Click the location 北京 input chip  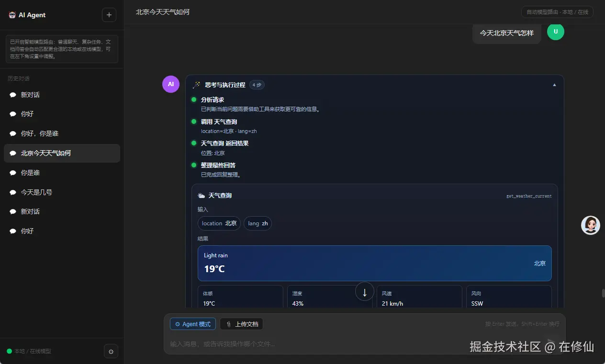(x=219, y=223)
